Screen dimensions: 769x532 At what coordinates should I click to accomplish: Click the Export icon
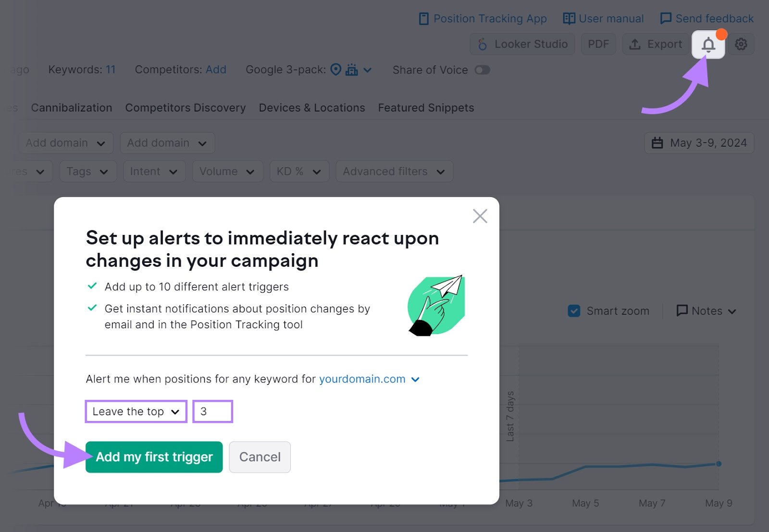coord(655,44)
